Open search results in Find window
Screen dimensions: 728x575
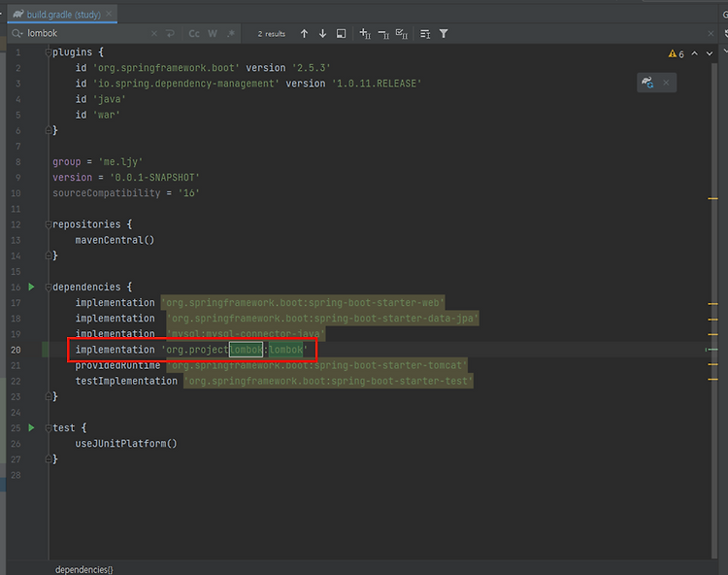[341, 34]
